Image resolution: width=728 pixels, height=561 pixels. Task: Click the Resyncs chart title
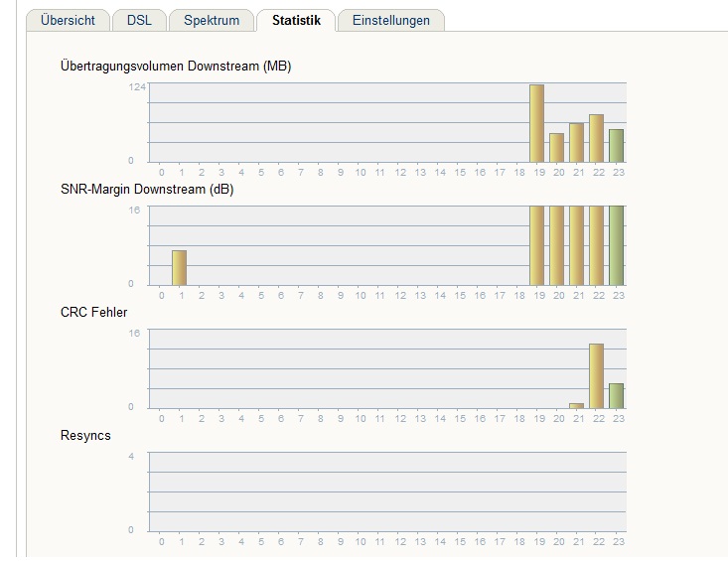pyautogui.click(x=85, y=435)
